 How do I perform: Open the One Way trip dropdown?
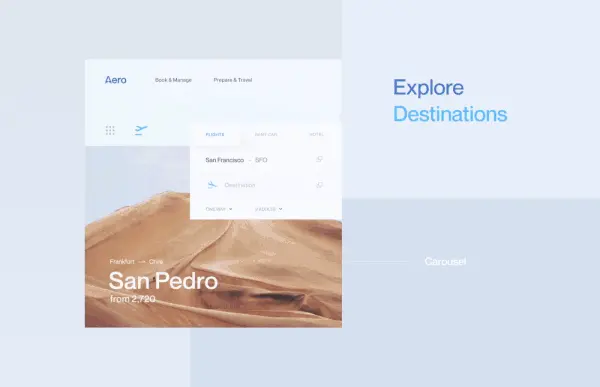coord(219,209)
